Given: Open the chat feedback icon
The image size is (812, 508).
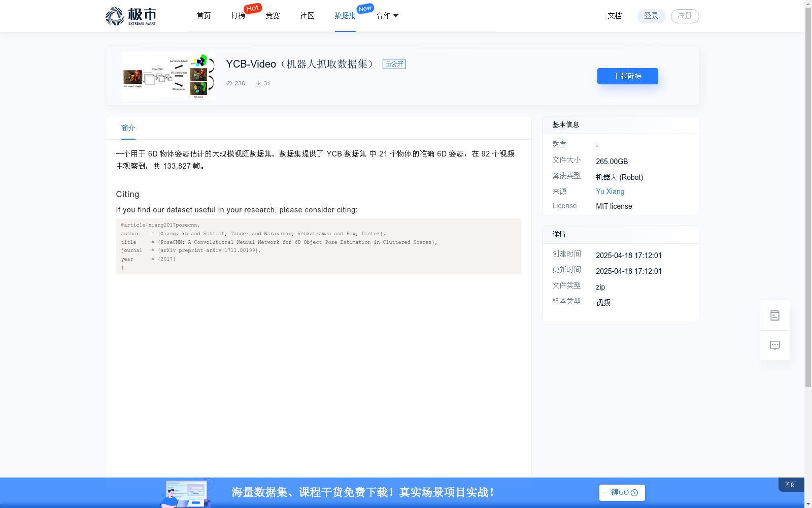Looking at the screenshot, I should coord(775,345).
